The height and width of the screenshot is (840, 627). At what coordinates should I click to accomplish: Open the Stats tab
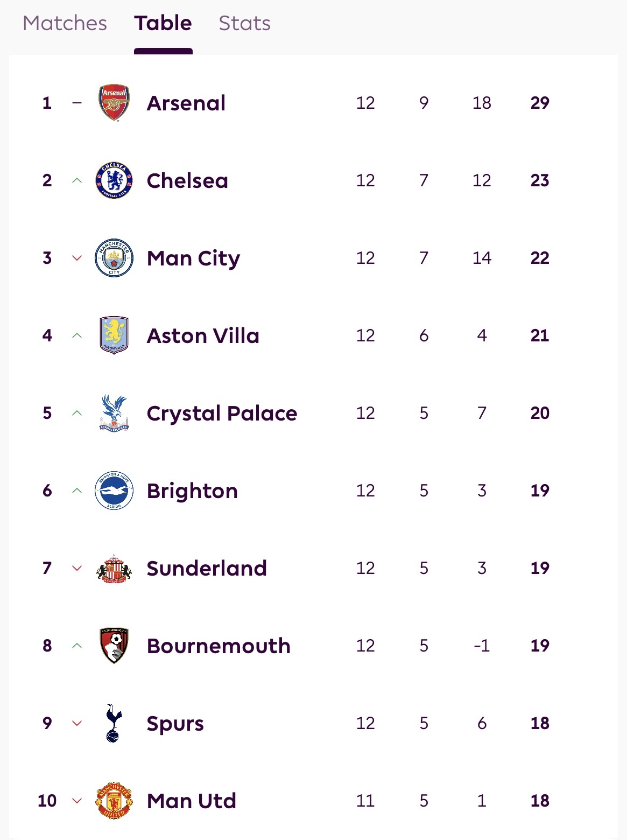coord(244,23)
